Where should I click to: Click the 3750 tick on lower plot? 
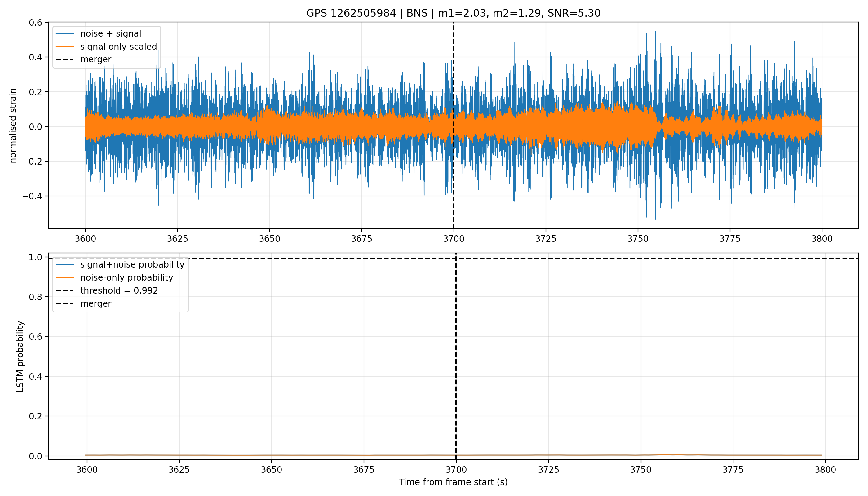pyautogui.click(x=641, y=470)
